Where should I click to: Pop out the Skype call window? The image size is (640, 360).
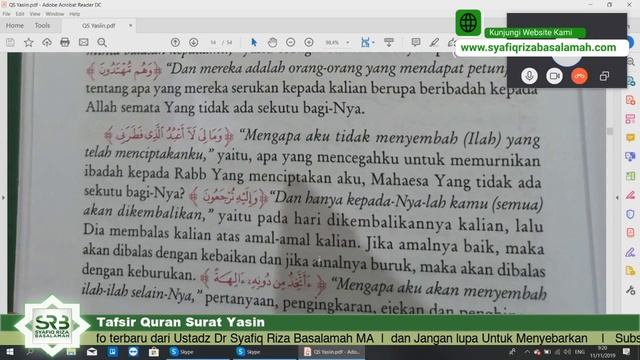(604, 76)
